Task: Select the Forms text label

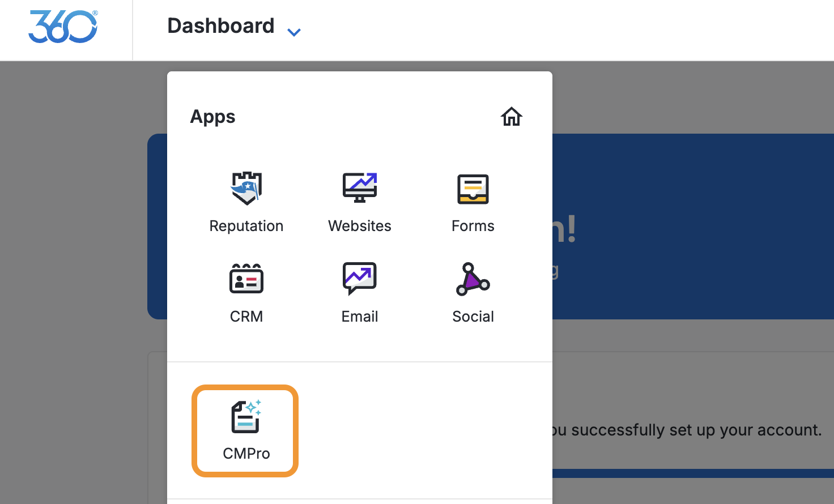Action: (473, 226)
